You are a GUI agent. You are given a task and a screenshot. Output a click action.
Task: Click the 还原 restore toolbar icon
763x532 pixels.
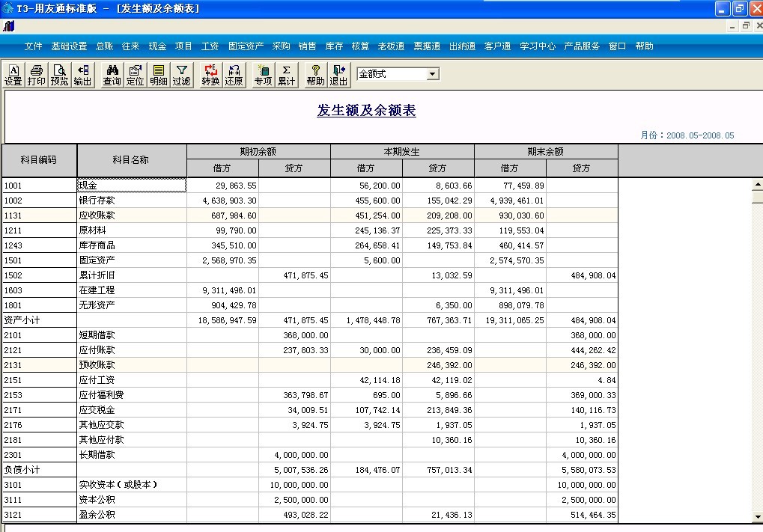click(x=234, y=75)
